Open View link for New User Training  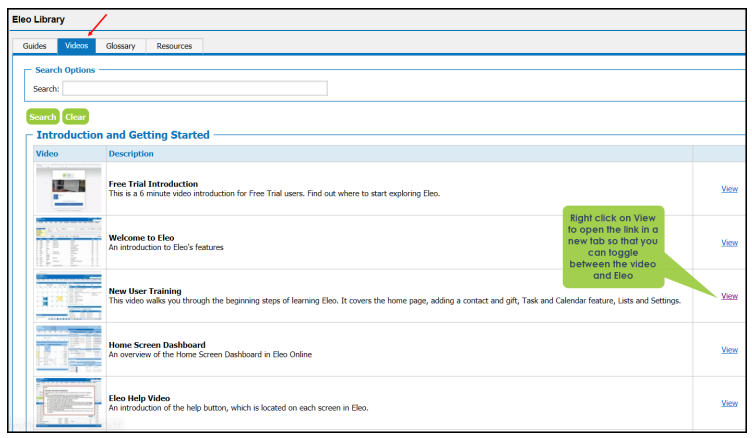click(x=729, y=296)
